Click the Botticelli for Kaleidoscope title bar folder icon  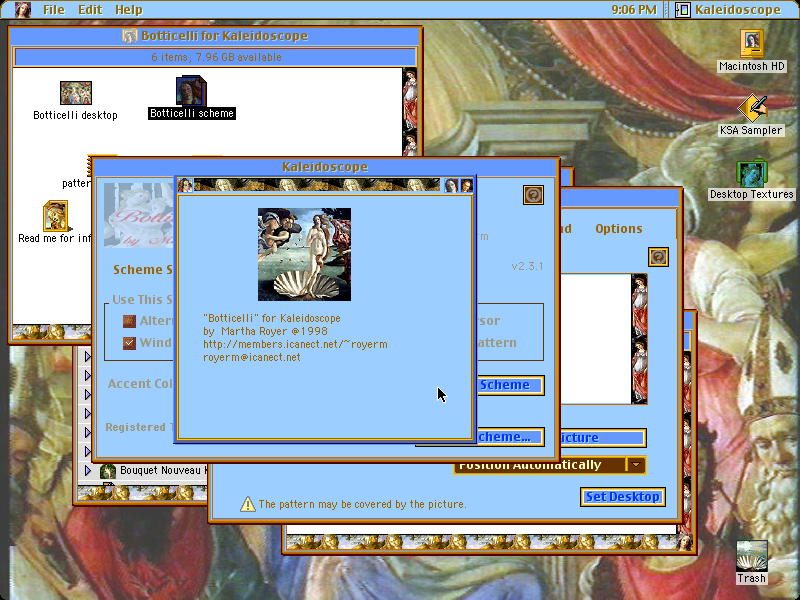[x=130, y=36]
